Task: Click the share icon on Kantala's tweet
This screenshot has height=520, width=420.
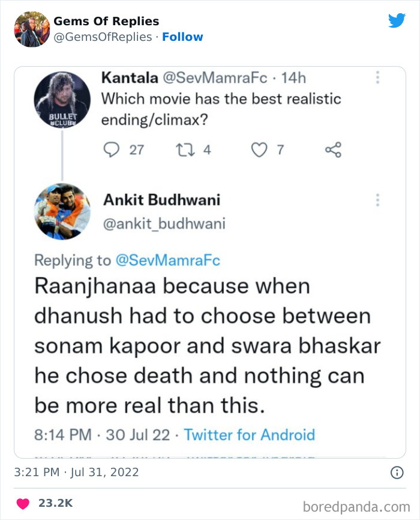Action: pyautogui.click(x=332, y=149)
